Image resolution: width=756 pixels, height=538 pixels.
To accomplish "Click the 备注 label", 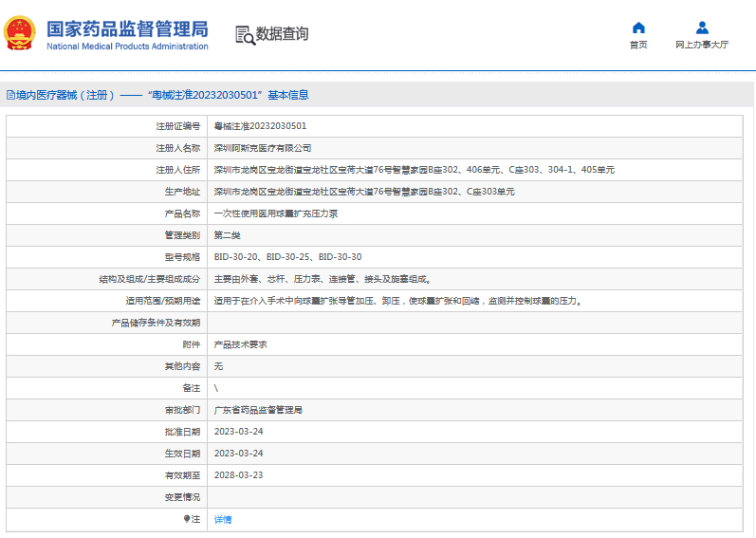I will coord(192,388).
